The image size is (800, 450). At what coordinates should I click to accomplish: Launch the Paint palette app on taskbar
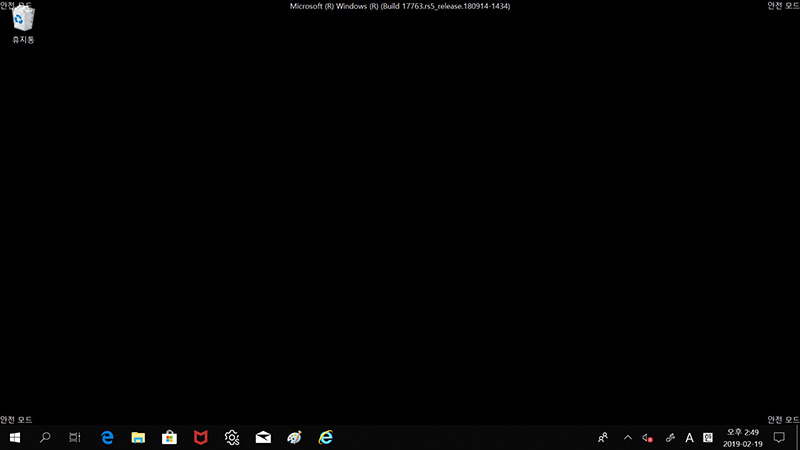pyautogui.click(x=294, y=437)
